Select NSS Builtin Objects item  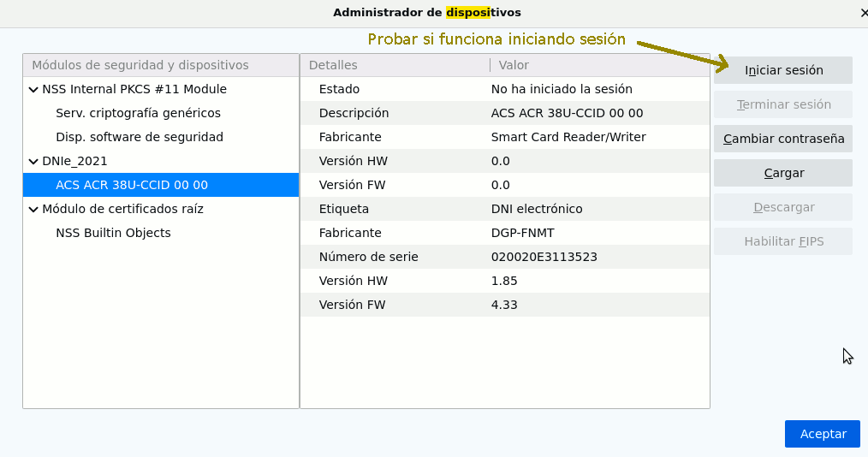click(x=113, y=233)
